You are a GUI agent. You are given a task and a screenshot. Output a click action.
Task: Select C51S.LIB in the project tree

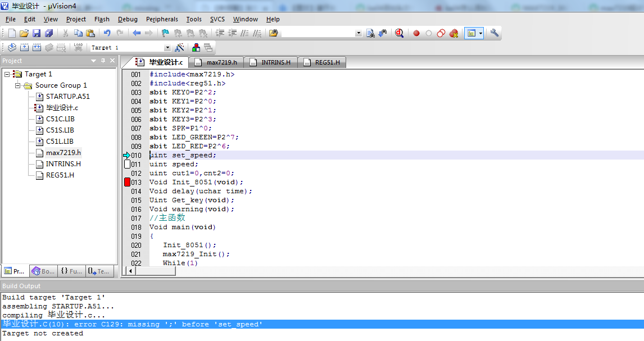pyautogui.click(x=60, y=130)
